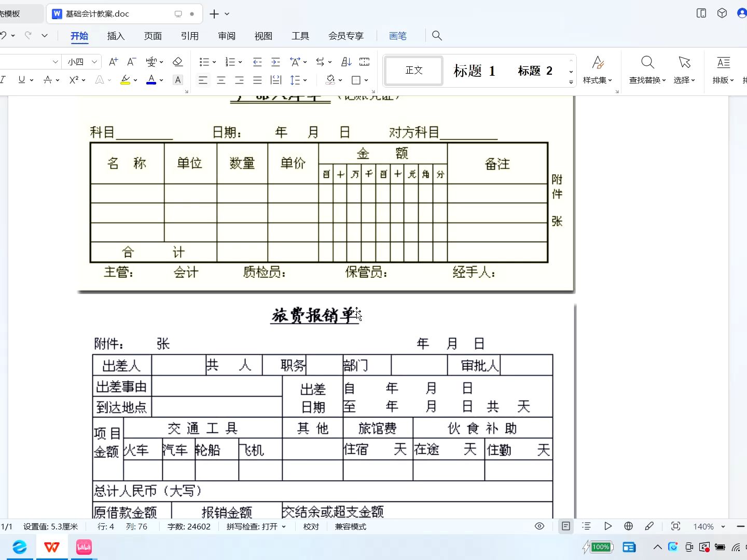747x560 pixels.
Task: Click 校对 in the status bar
Action: point(311,526)
